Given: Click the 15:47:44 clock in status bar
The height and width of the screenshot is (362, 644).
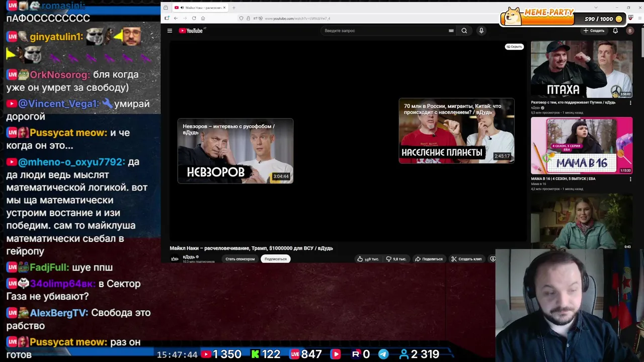Looking at the screenshot, I should click(177, 354).
